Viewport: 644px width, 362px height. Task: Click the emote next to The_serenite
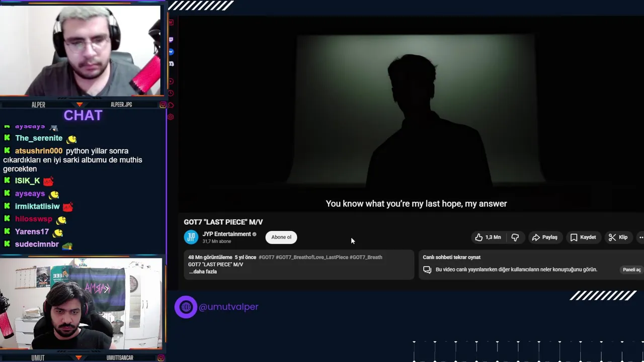pyautogui.click(x=71, y=139)
